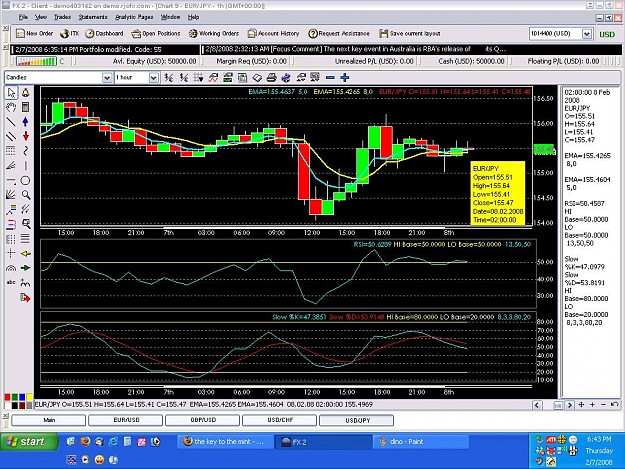Click the printer icon in chart toolbar

click(x=271, y=77)
